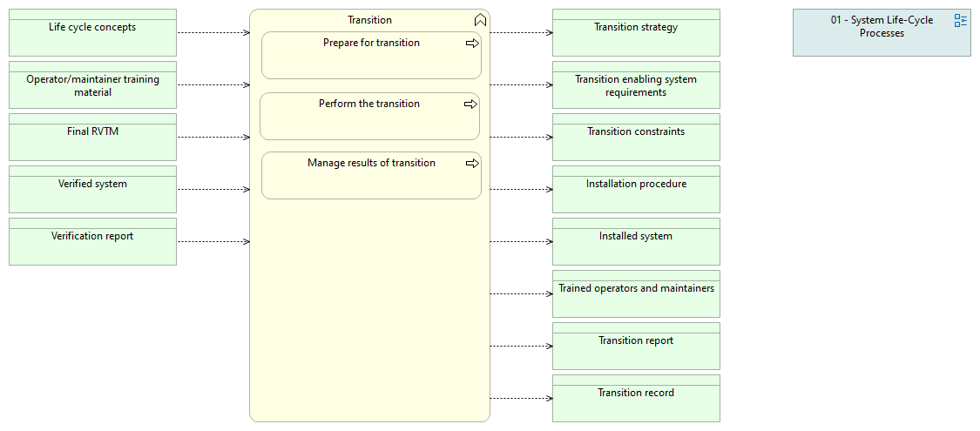Viewport: 980px width, 431px height.
Task: Select the Life cycle concepts object
Action: tap(92, 32)
